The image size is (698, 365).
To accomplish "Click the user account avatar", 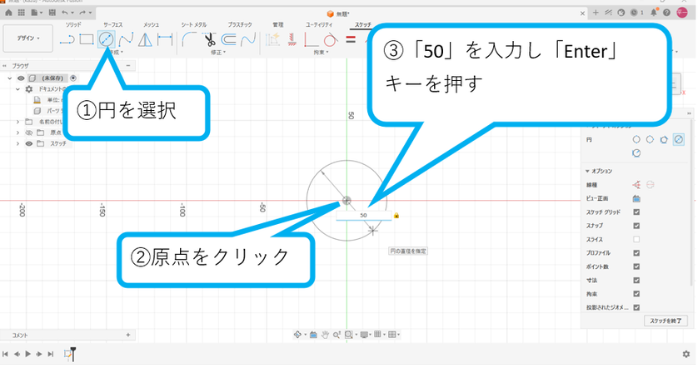I will click(x=682, y=12).
